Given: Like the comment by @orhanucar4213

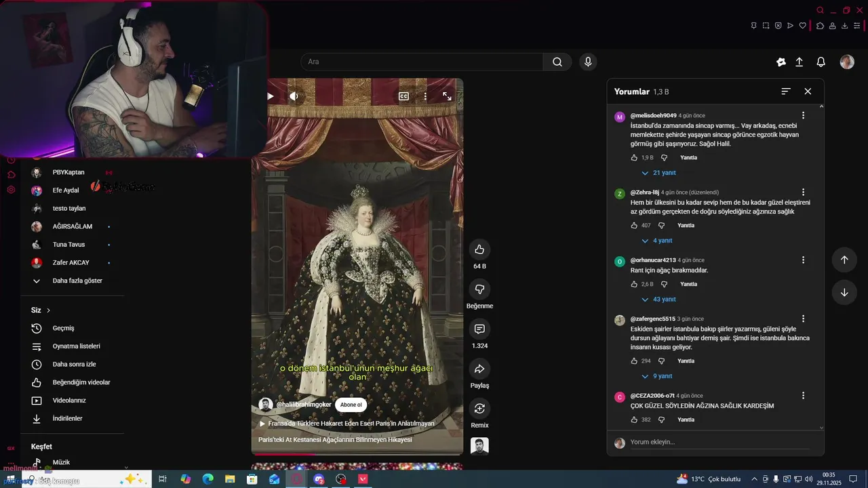Looking at the screenshot, I should (634, 285).
